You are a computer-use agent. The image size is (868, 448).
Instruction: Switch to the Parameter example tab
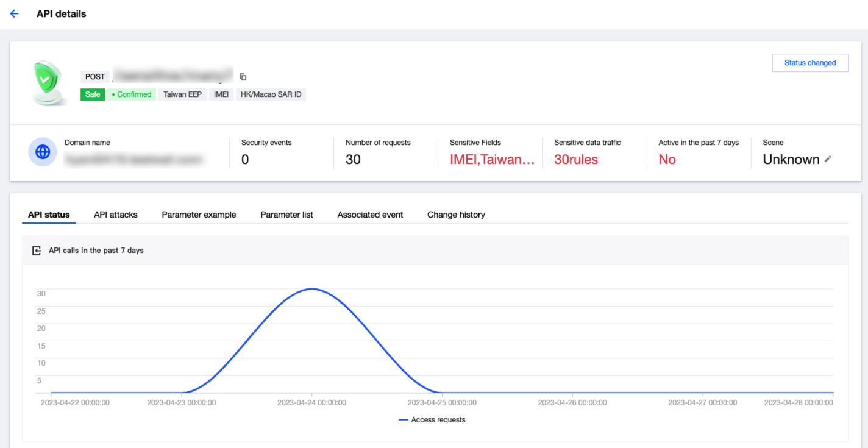[x=199, y=215]
